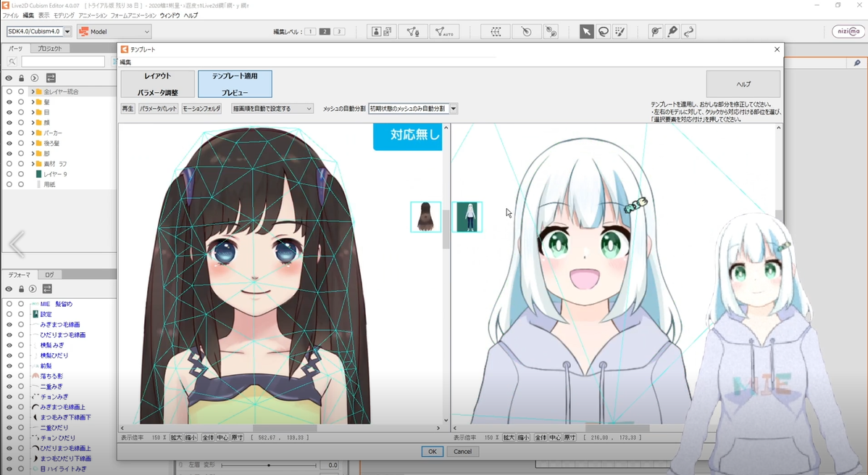Click the circled-arrow icon in Deformer header

click(x=33, y=289)
